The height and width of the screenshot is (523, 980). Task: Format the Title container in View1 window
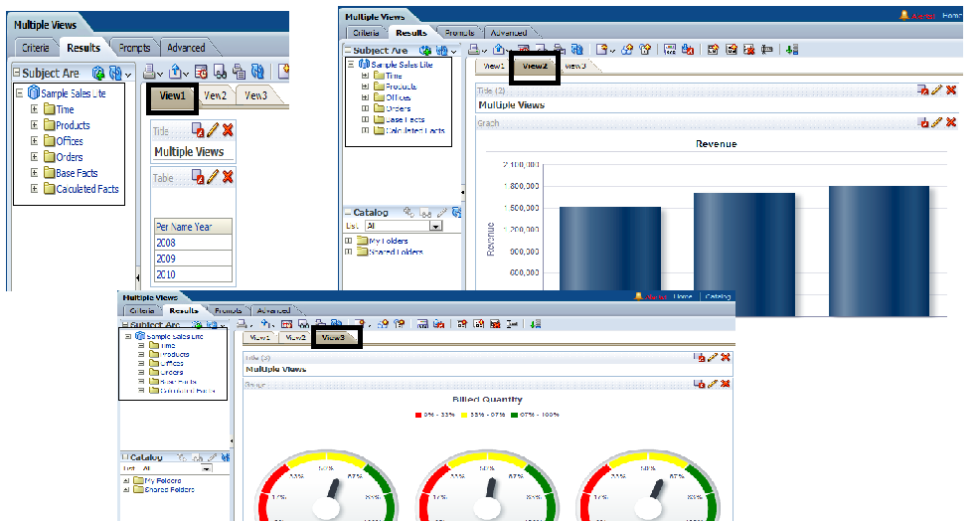198,130
